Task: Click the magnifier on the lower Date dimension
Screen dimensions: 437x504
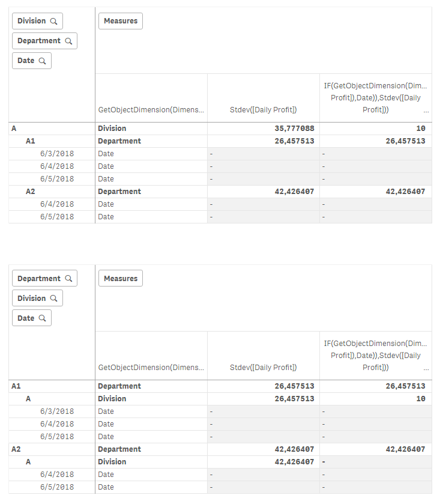Action: click(x=42, y=318)
